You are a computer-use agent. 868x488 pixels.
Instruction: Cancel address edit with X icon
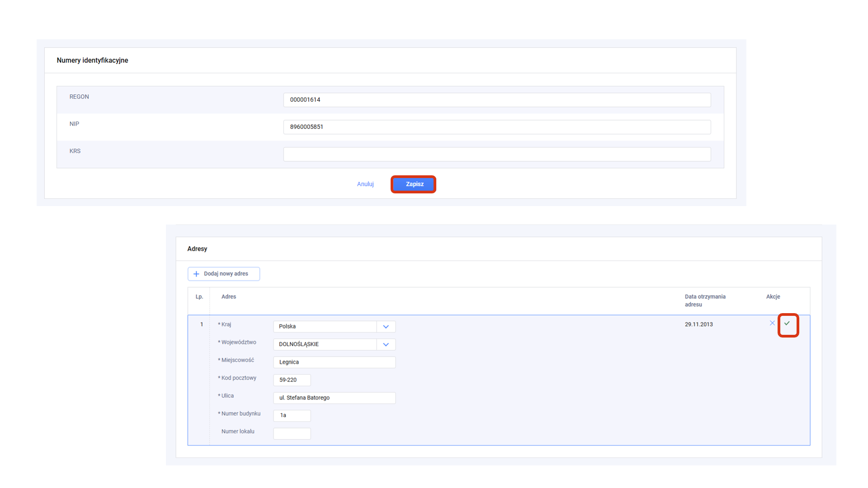[x=772, y=323]
